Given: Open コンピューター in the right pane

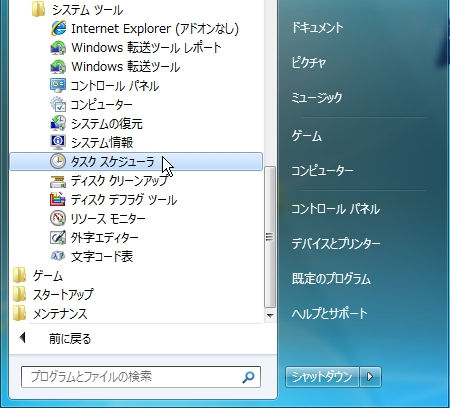Looking at the screenshot, I should [x=322, y=171].
